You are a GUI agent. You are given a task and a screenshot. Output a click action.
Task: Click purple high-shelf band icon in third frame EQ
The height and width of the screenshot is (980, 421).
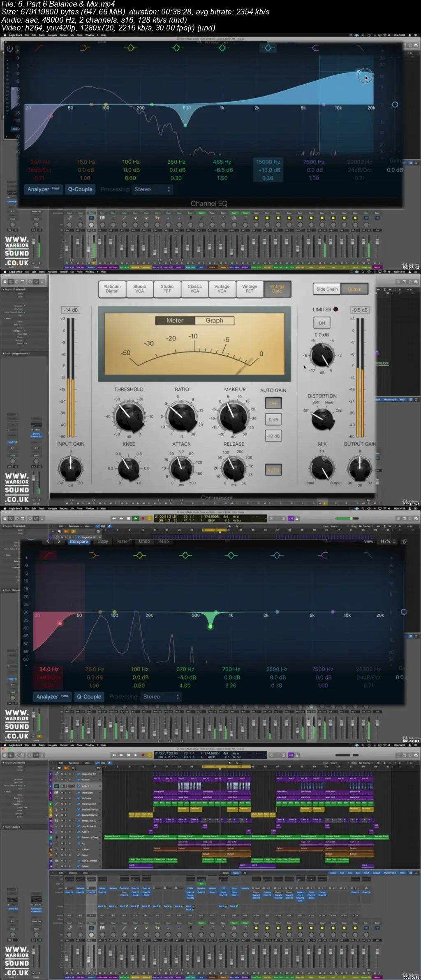323,555
